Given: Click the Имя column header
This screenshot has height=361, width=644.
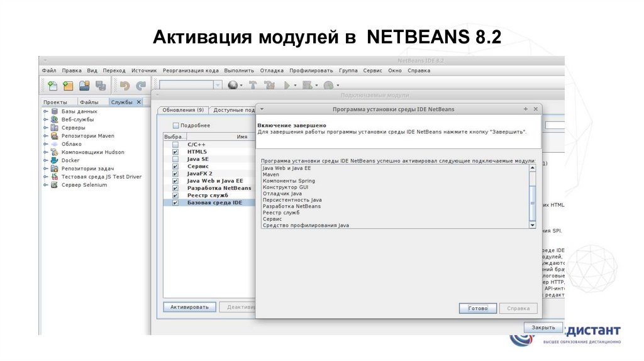Looking at the screenshot, I should 242,136.
